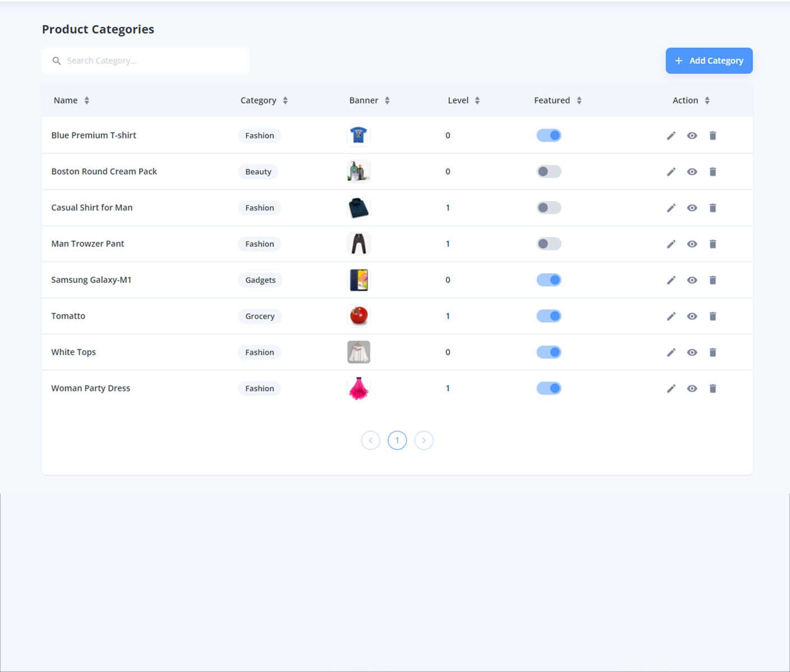This screenshot has width=790, height=672.
Task: Select the edit pencil icon for Blue Premium T-shirt
Action: 671,135
